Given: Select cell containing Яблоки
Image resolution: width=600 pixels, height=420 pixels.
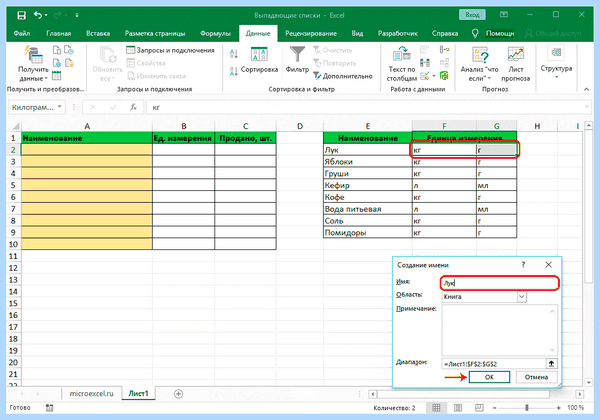Looking at the screenshot, I should [x=368, y=162].
